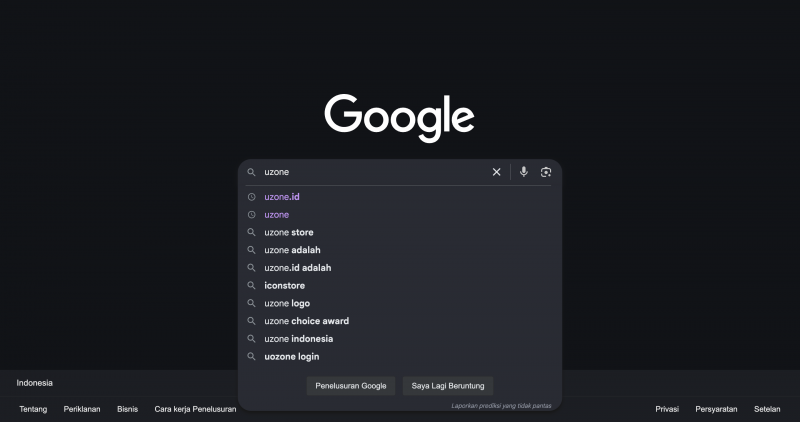Screen dimensions: 800x422
Task: Open the Bisnis footer link
Action: (x=128, y=409)
